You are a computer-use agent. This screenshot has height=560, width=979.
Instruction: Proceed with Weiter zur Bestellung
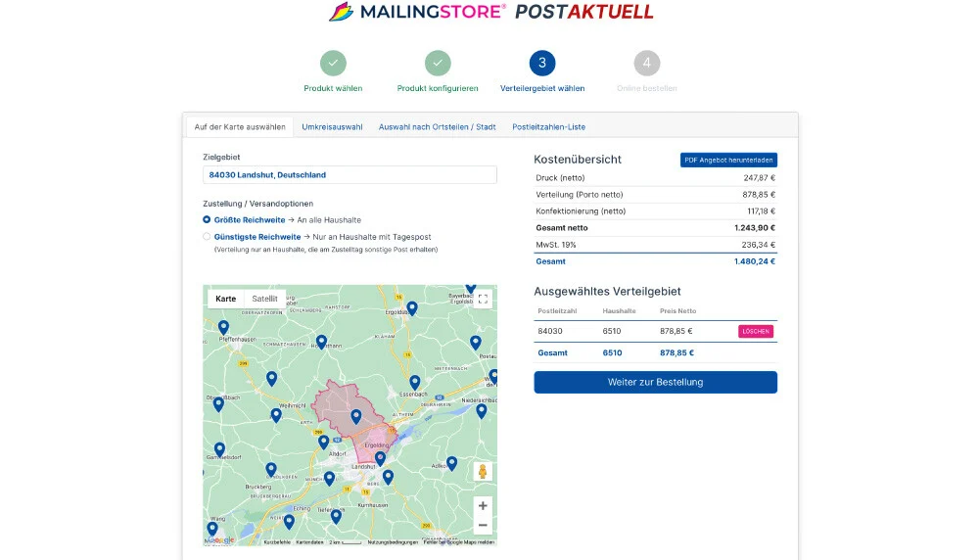(656, 382)
